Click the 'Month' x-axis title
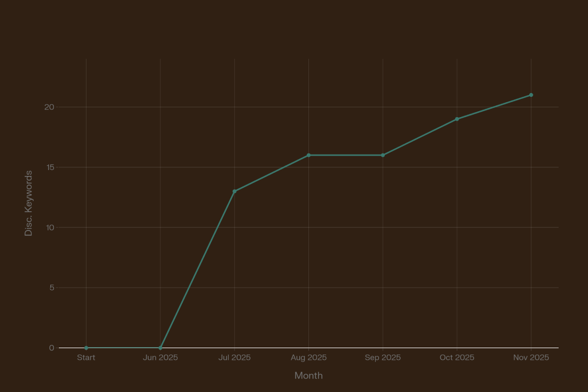The height and width of the screenshot is (392, 588). click(x=308, y=375)
